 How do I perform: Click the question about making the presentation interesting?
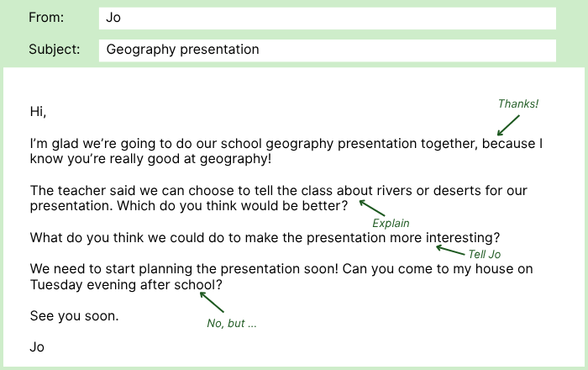click(x=265, y=238)
